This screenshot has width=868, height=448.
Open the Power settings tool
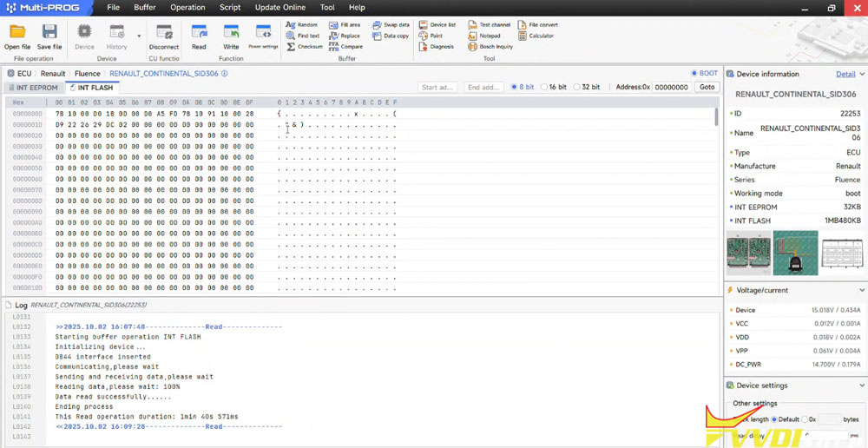[263, 36]
